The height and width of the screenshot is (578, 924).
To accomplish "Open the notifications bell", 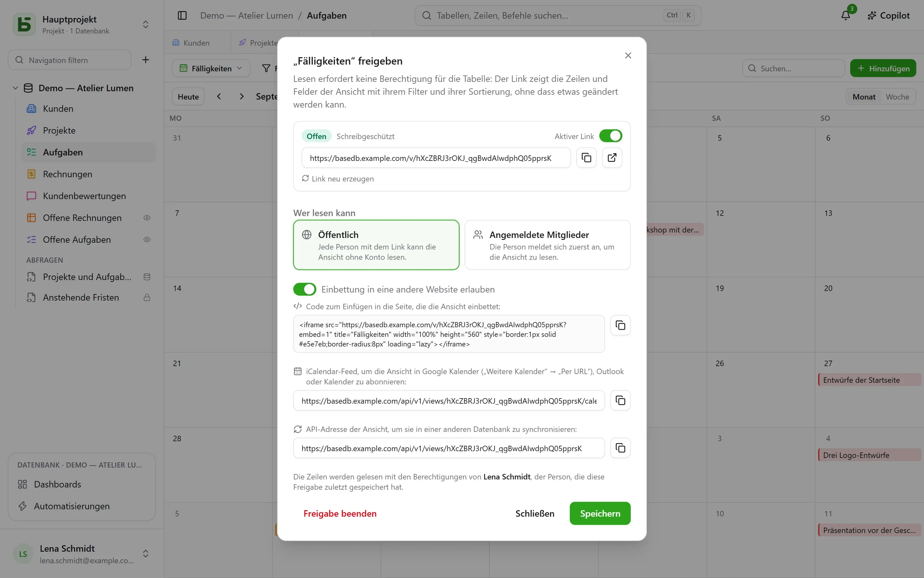I will [845, 15].
